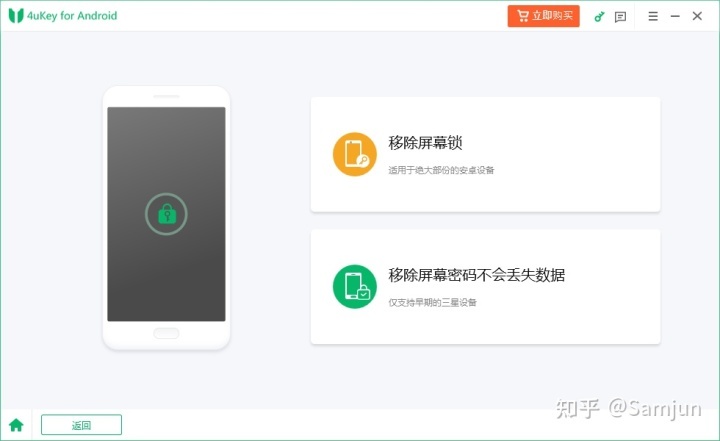Click the 立即购买 buy now button
This screenshot has height=441, width=720.
tap(543, 16)
